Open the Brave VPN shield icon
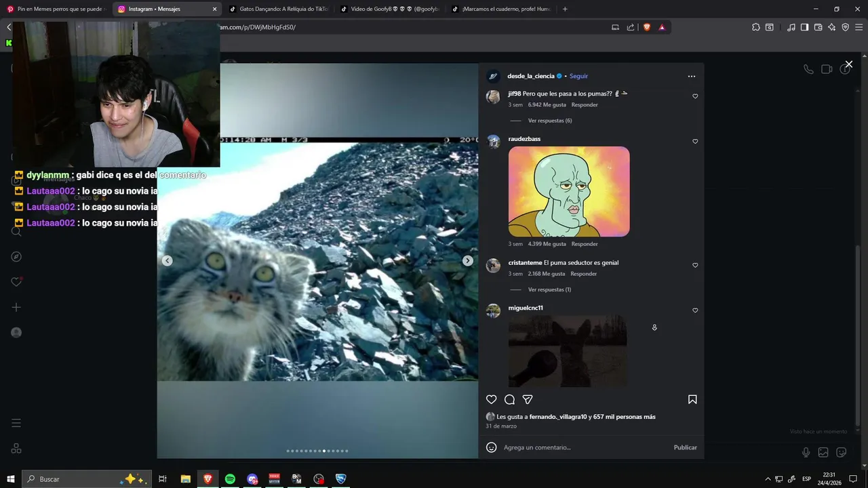Screen dimensions: 868x488 pos(845,27)
